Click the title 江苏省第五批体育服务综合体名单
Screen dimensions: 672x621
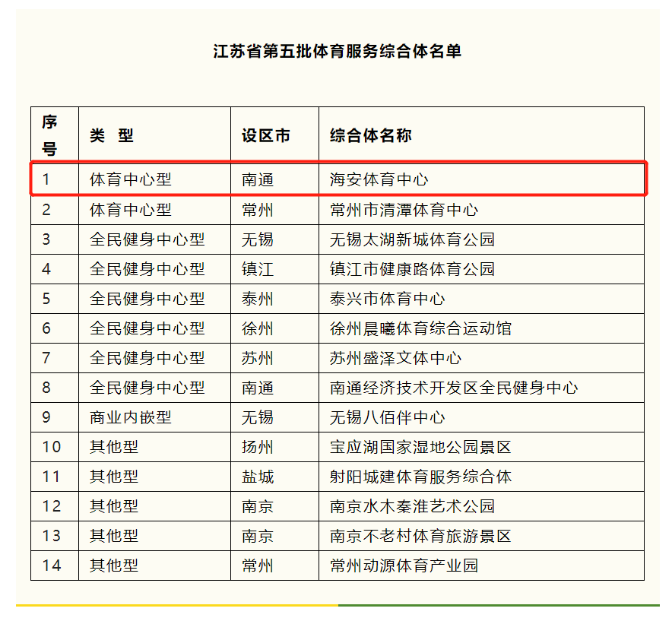(337, 51)
